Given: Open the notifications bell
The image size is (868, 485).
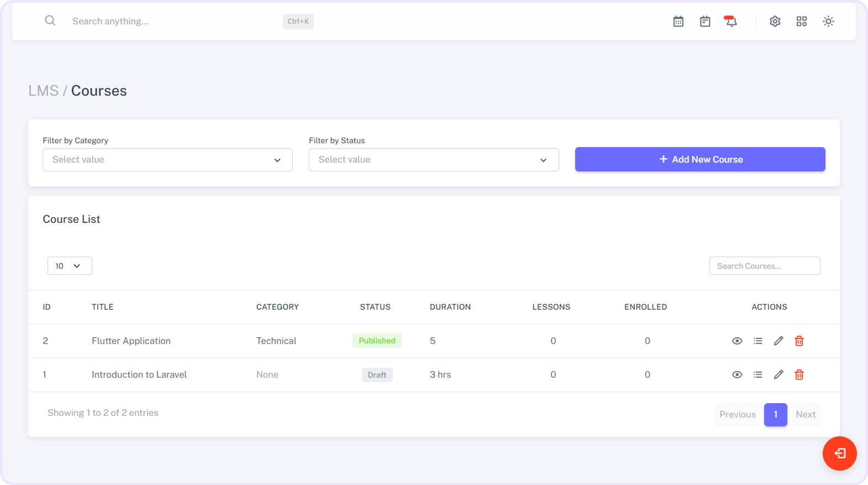Looking at the screenshot, I should pos(730,22).
